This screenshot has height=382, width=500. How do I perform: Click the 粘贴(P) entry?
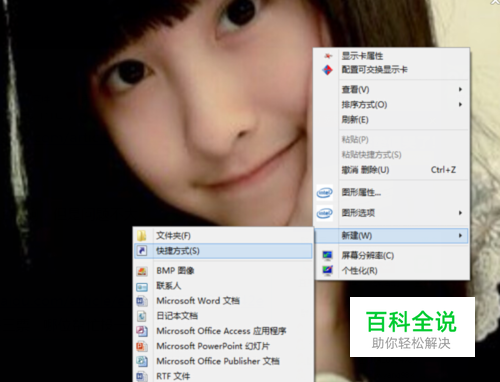pos(391,139)
